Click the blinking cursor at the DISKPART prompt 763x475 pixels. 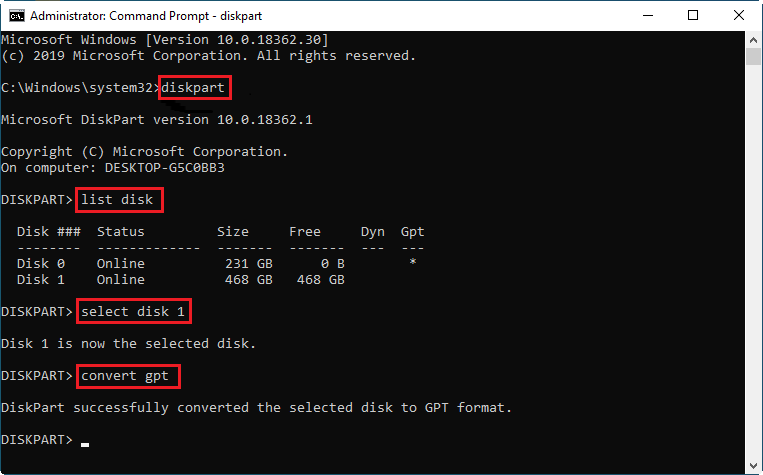[x=85, y=444]
